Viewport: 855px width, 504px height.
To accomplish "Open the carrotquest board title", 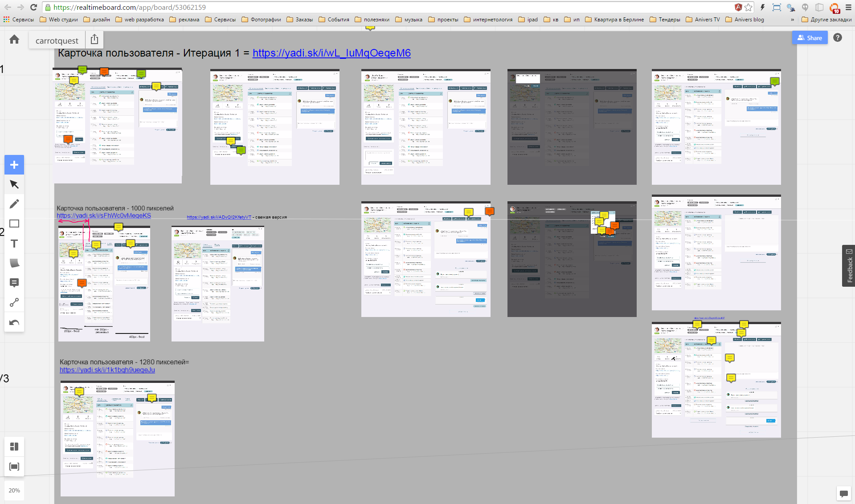I will pos(57,41).
